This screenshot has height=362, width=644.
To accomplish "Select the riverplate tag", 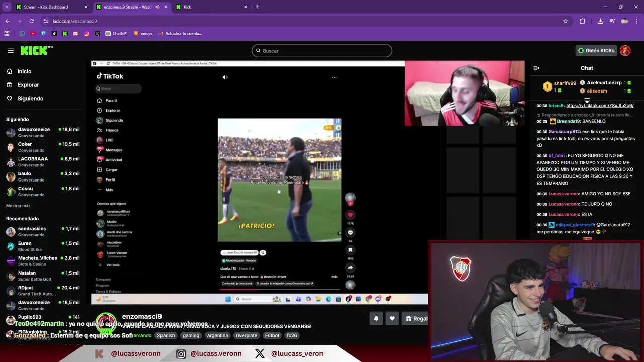I will tap(247, 335).
